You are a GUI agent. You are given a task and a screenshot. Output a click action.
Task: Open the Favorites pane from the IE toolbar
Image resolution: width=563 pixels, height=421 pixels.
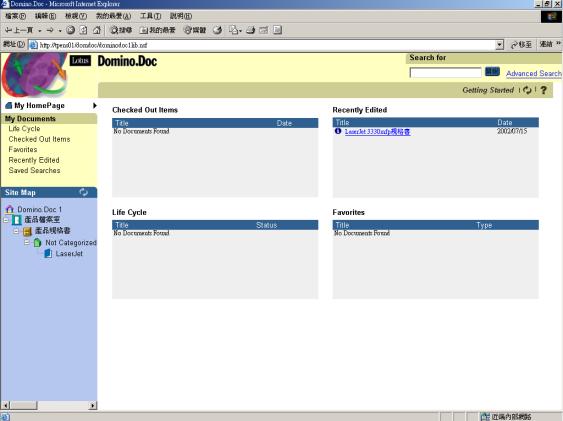click(x=158, y=30)
